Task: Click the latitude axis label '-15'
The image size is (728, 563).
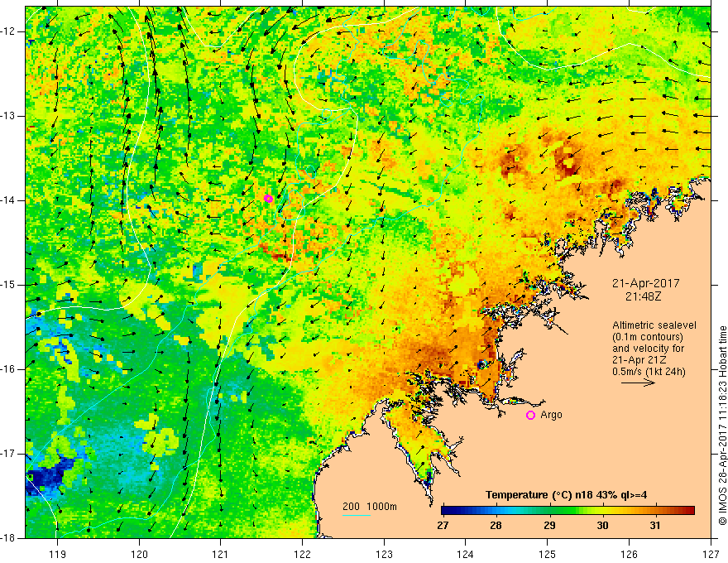Action: (9, 285)
